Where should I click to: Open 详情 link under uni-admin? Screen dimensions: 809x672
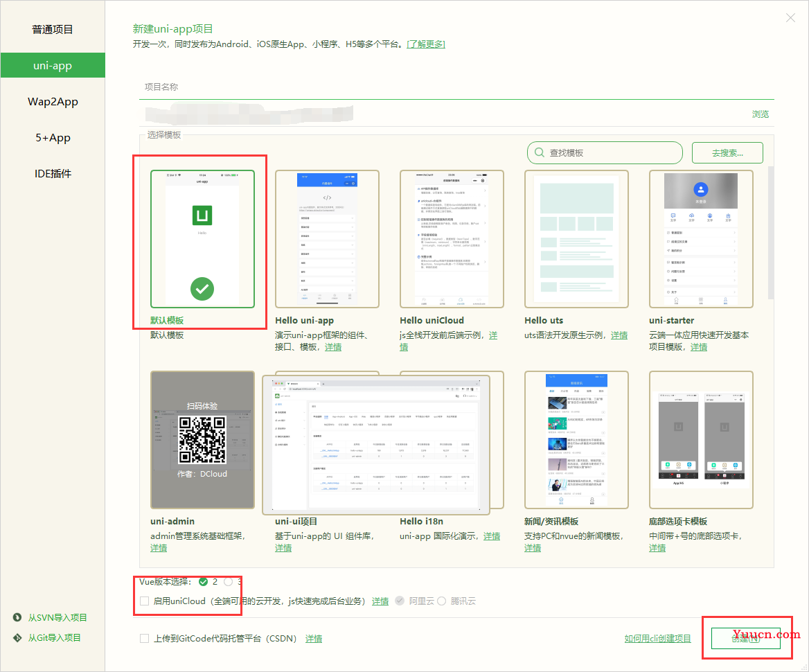[159, 547]
